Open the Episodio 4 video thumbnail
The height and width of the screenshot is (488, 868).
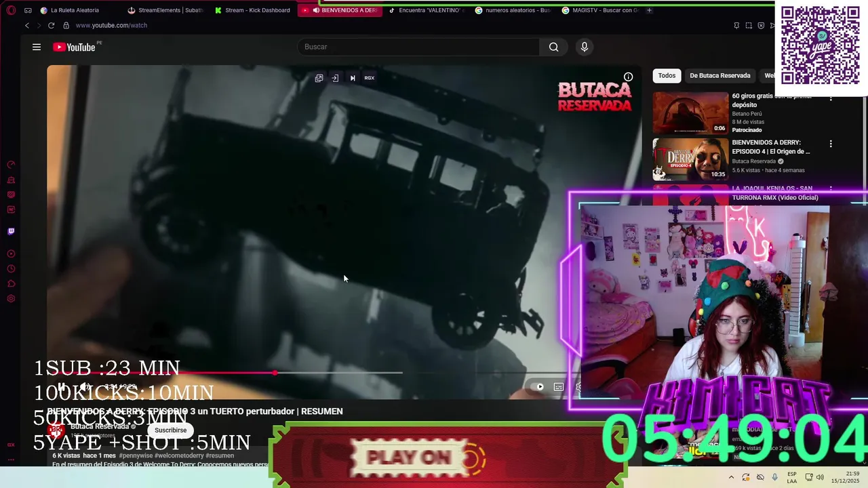690,159
